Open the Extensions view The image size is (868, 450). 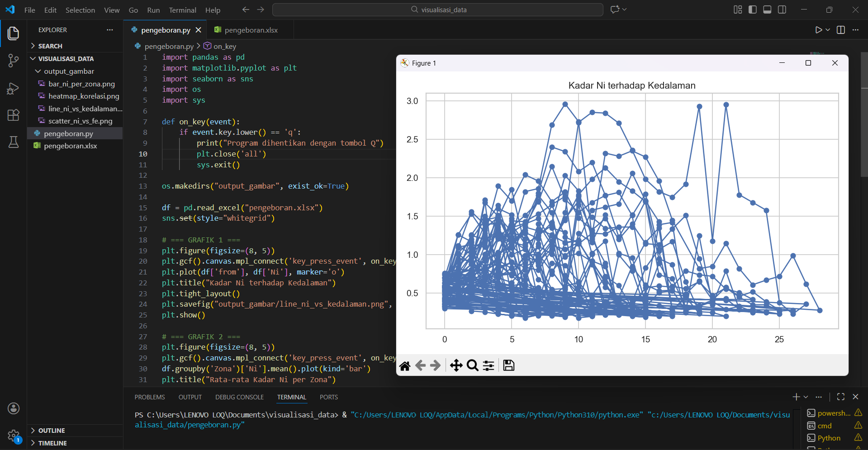[x=14, y=115]
